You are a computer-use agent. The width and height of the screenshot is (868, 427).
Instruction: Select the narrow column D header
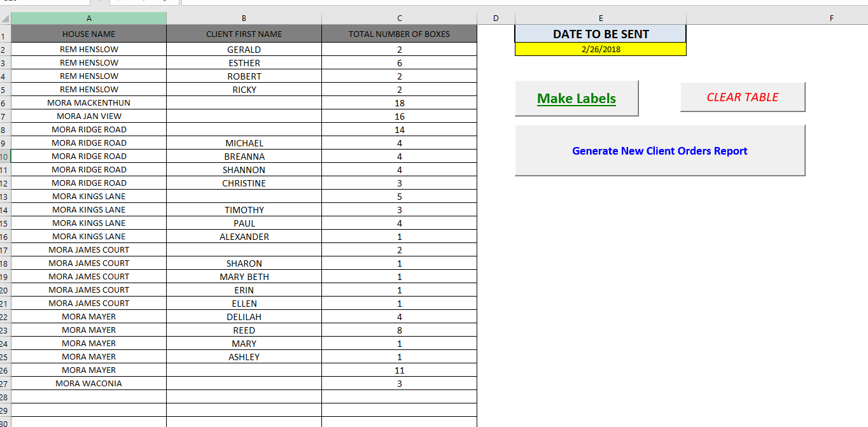[495, 18]
